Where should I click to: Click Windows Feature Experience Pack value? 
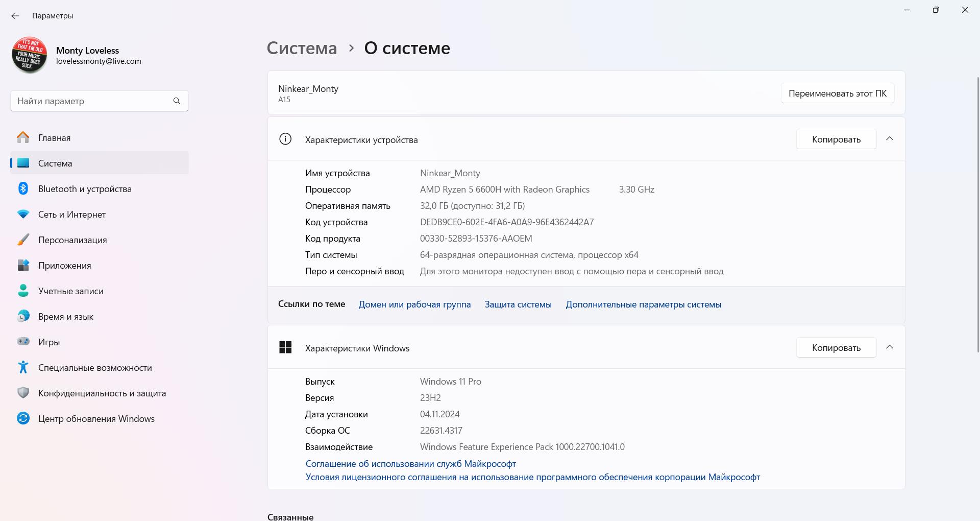click(x=522, y=447)
